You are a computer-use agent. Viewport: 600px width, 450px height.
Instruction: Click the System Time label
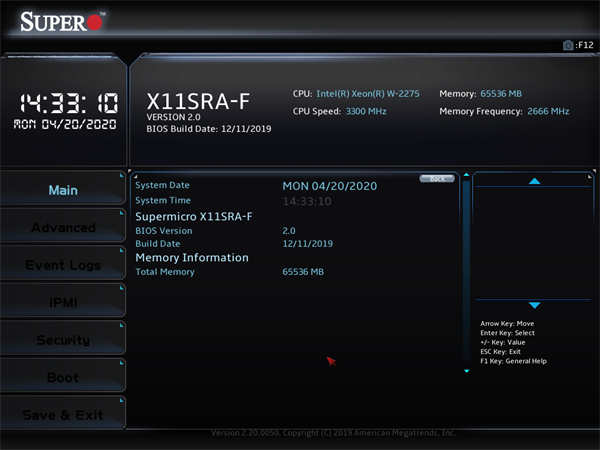point(163,201)
